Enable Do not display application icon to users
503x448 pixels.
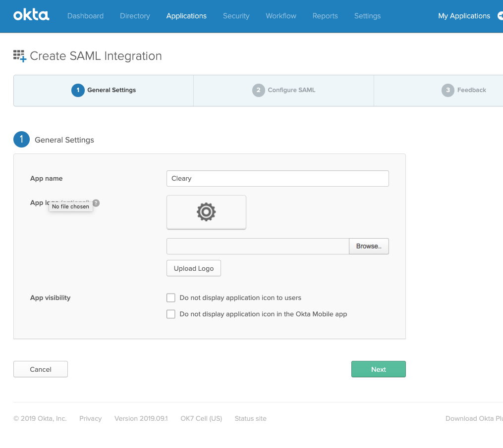pos(171,298)
